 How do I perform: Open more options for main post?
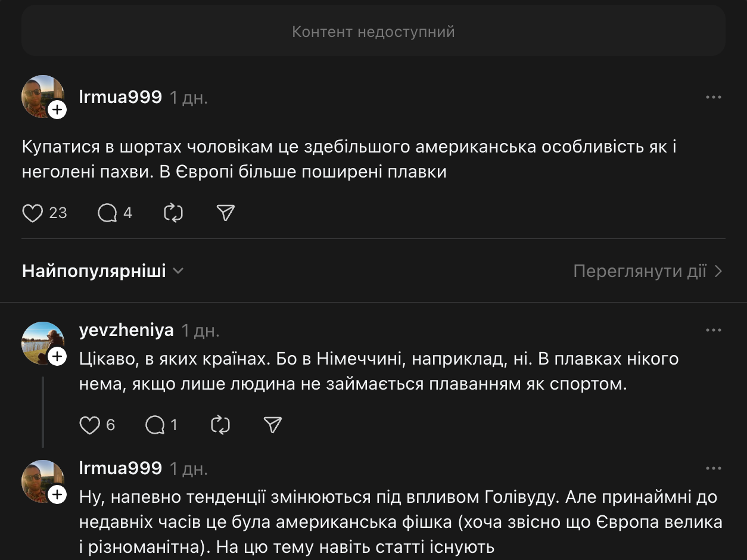713,98
